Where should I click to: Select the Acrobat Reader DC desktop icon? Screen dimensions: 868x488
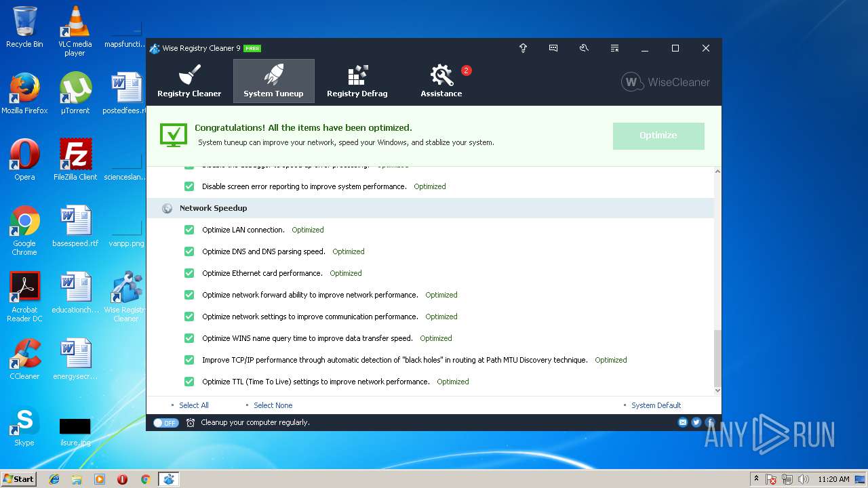click(24, 297)
